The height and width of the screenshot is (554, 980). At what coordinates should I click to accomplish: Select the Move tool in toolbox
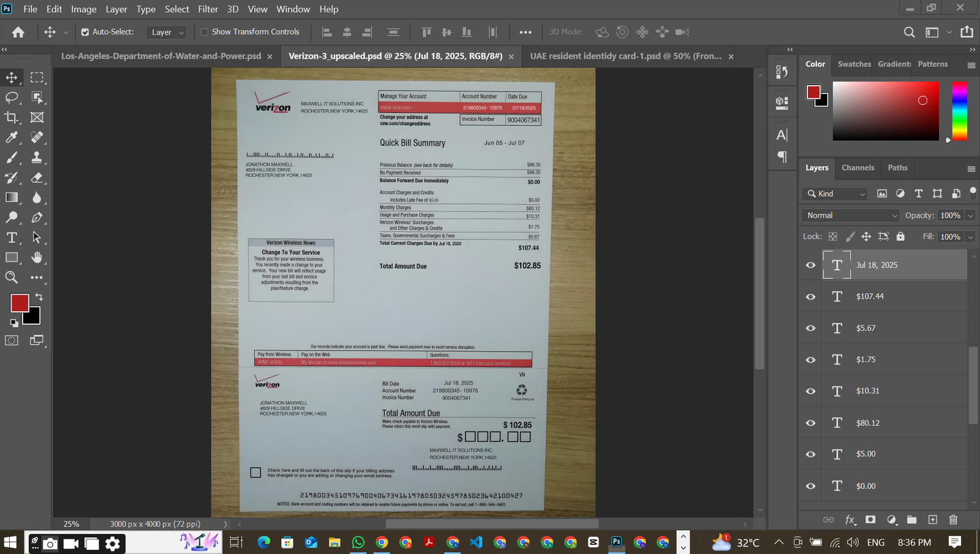12,77
